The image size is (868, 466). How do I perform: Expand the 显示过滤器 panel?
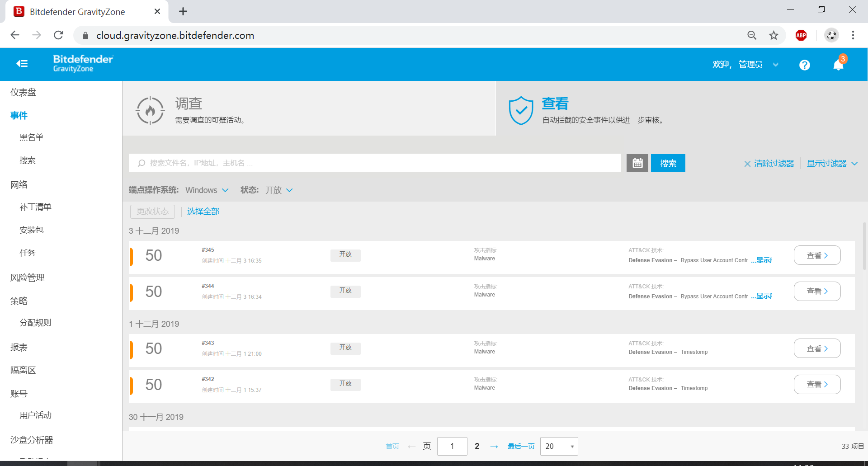pyautogui.click(x=832, y=164)
